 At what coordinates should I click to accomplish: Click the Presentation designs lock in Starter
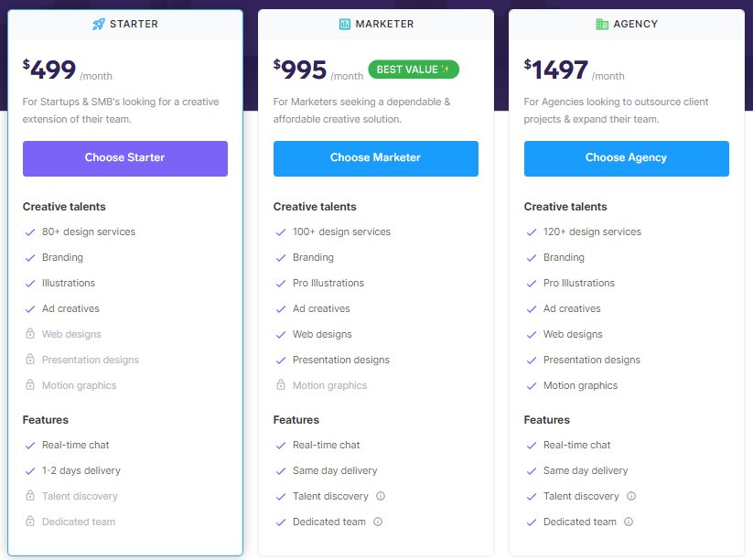tap(30, 360)
